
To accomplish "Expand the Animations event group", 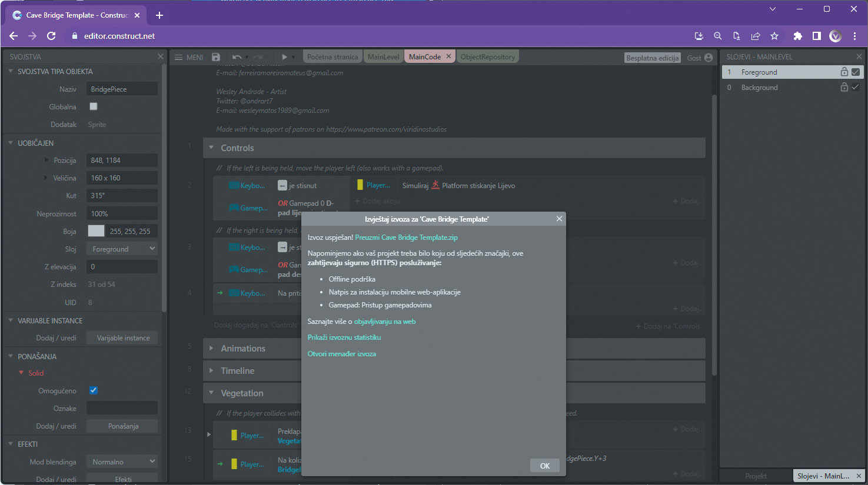I will pos(211,349).
